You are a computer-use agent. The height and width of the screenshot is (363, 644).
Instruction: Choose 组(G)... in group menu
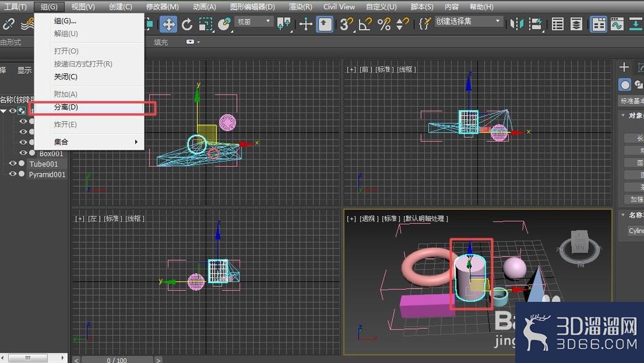[89, 21]
